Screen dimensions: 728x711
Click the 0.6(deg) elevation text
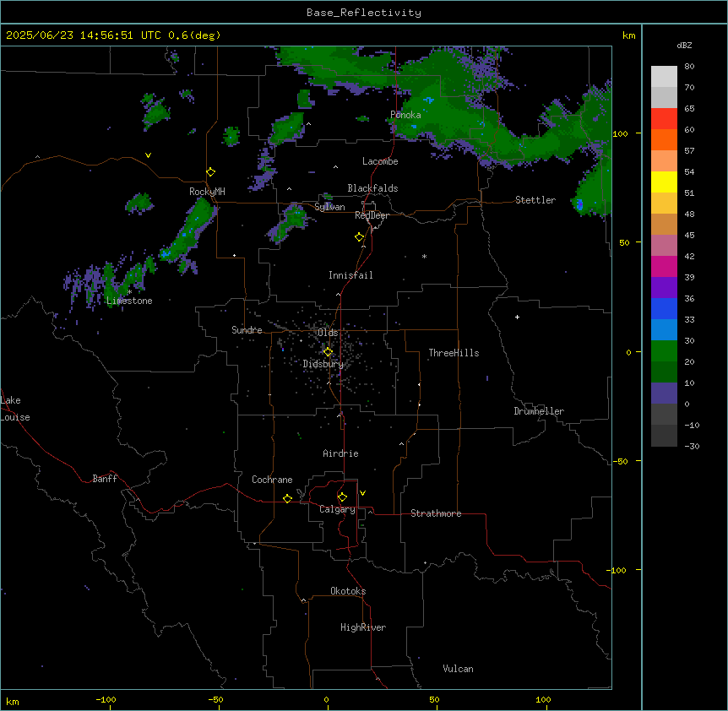194,35
